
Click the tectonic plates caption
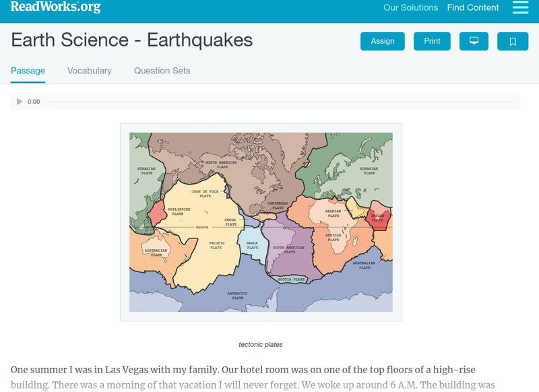pyautogui.click(x=261, y=344)
